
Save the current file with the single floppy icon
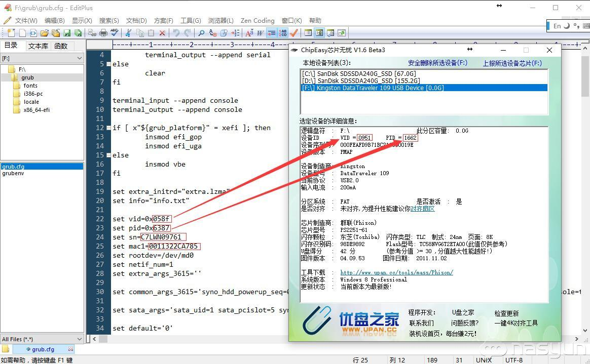(x=67, y=33)
